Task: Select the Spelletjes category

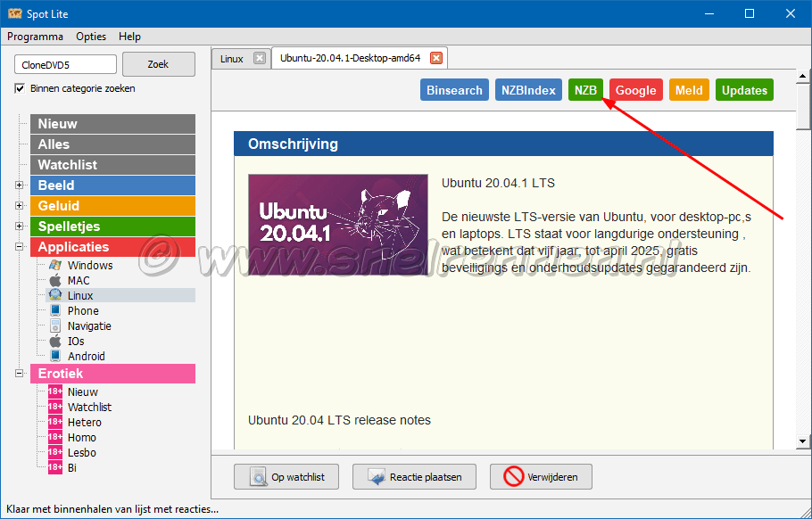Action: click(x=113, y=227)
